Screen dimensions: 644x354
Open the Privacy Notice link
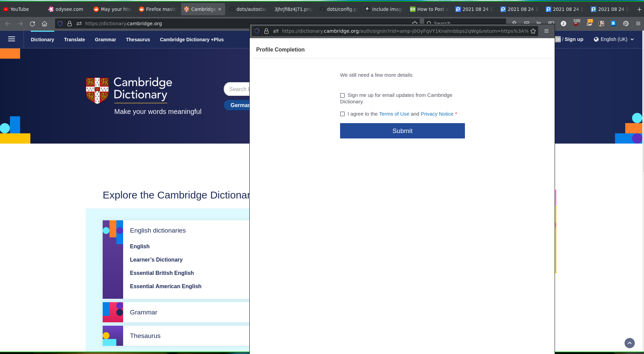tap(437, 114)
